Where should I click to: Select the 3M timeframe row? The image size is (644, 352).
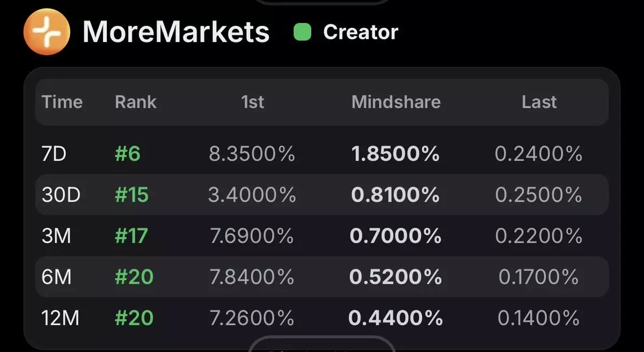coord(56,236)
